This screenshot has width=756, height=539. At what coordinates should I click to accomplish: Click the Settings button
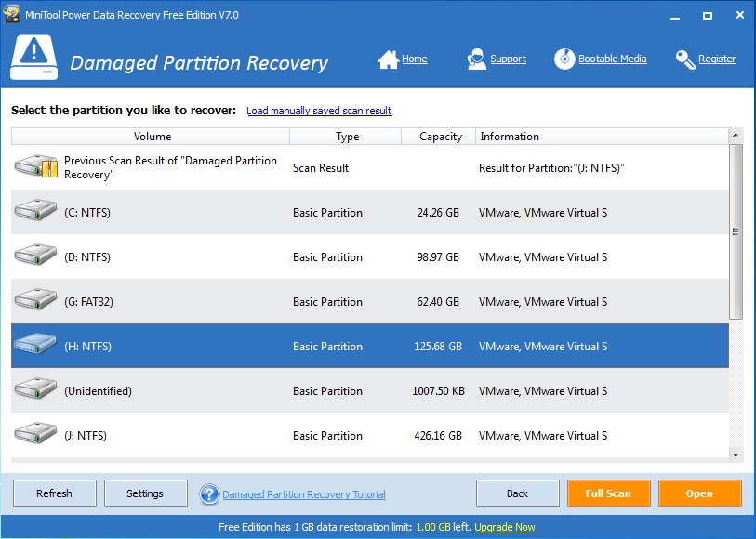tap(146, 493)
